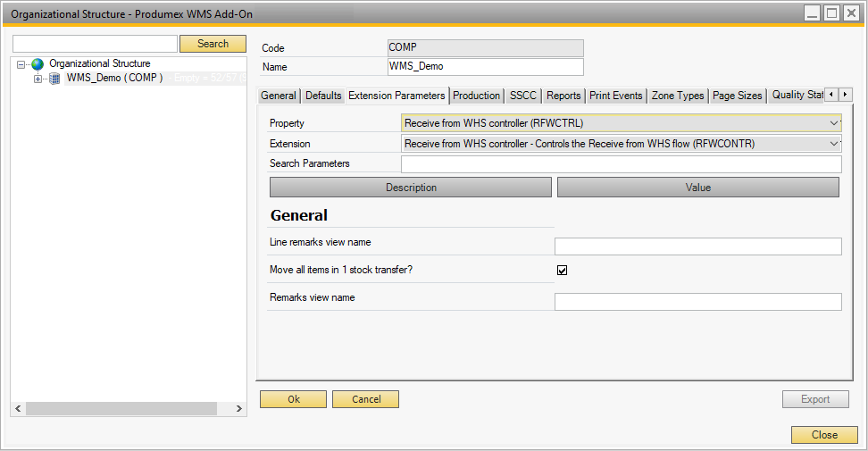Image resolution: width=868 pixels, height=451 pixels.
Task: Click the Line remarks view name field
Action: (697, 246)
